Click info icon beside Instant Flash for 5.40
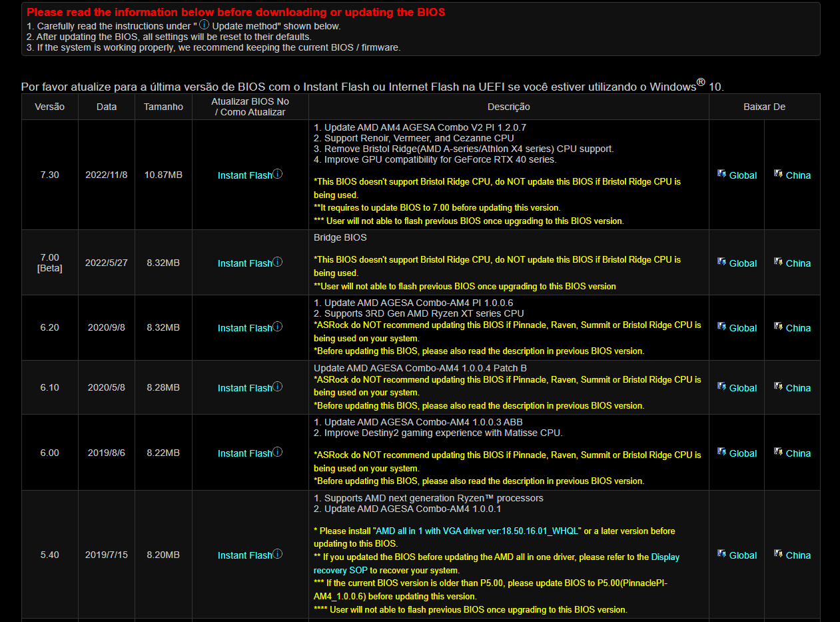Screen dimensions: 840x622 tap(278, 554)
